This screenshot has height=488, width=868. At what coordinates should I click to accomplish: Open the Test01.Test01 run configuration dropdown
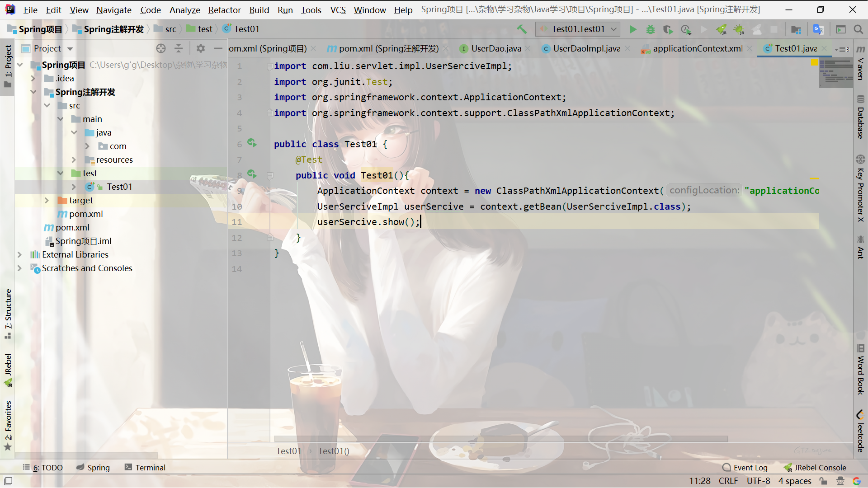[577, 29]
